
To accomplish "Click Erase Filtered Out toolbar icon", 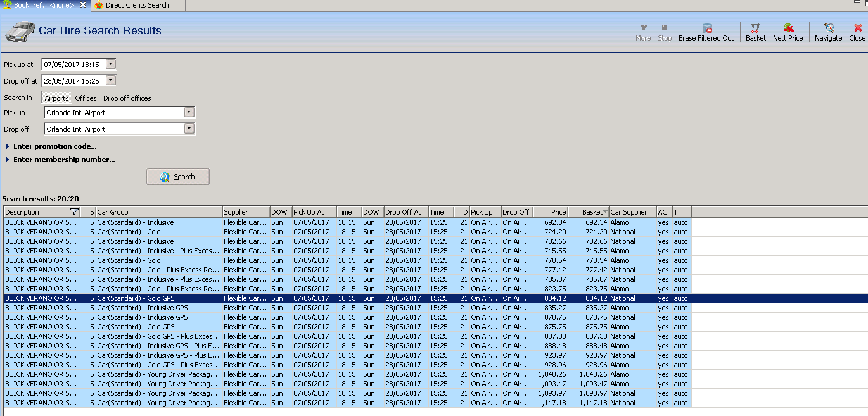I will [x=706, y=32].
